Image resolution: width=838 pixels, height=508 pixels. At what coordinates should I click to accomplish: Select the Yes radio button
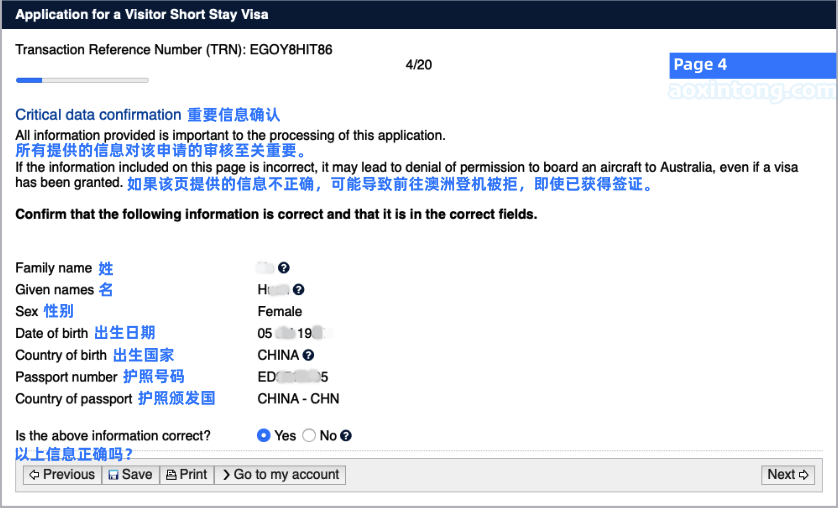264,436
